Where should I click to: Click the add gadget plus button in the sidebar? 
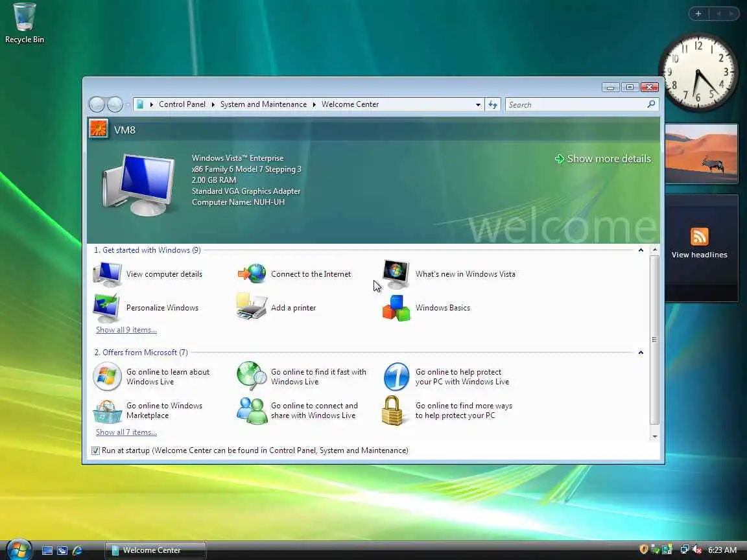point(698,14)
